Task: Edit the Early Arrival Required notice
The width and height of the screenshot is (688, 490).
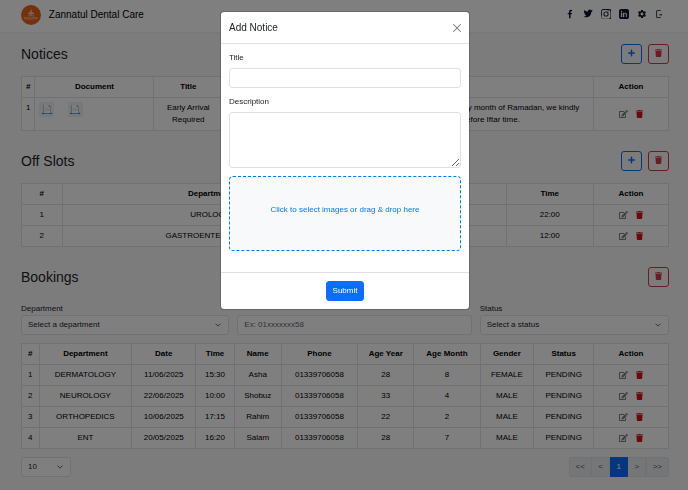Action: [x=623, y=114]
